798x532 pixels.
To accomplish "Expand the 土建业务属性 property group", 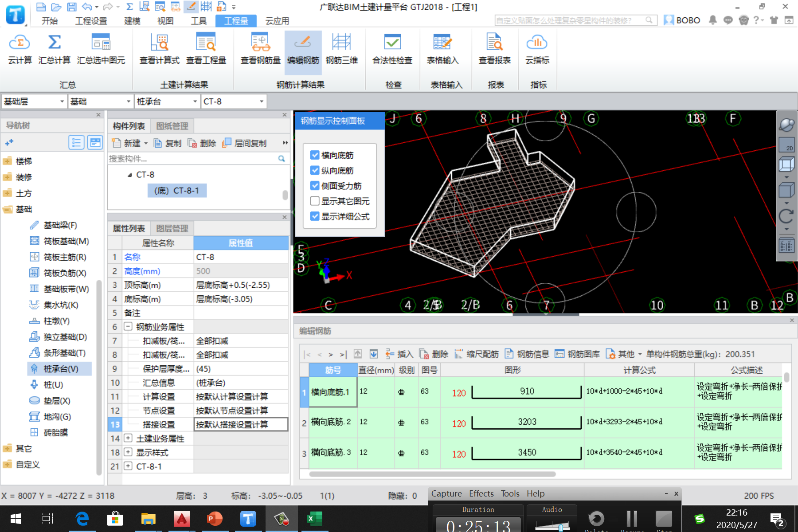I will click(x=128, y=438).
